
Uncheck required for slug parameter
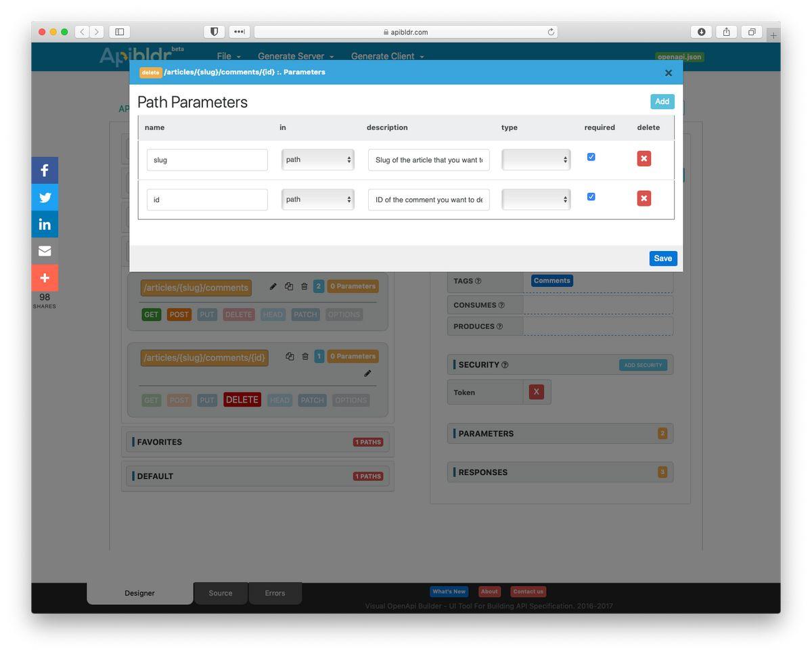coord(591,157)
